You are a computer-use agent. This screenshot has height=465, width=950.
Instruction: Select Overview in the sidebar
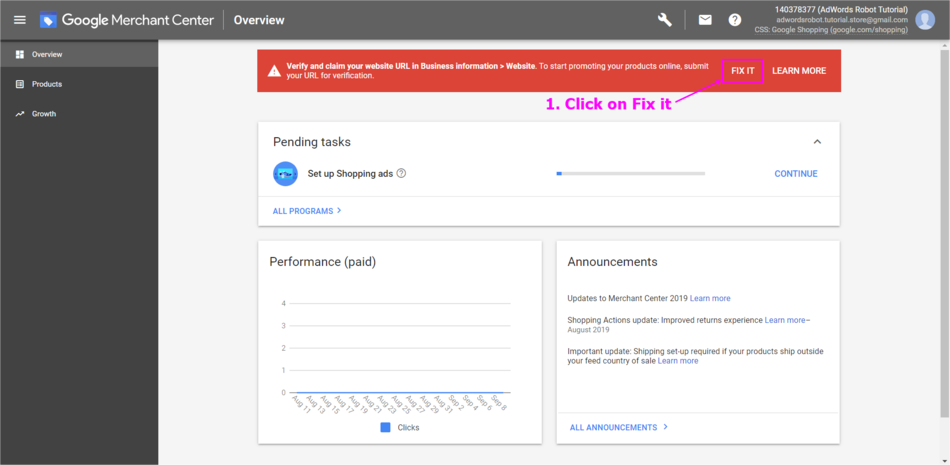coord(46,54)
